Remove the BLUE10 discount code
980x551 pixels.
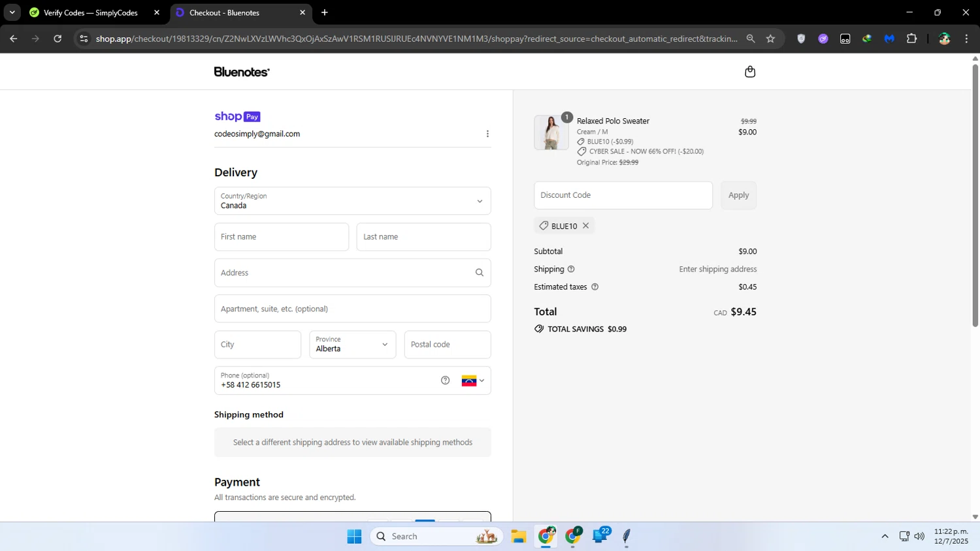tap(586, 226)
